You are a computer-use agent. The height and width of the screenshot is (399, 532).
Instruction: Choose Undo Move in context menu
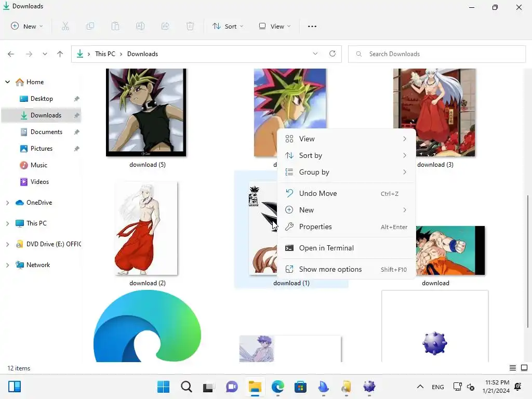pyautogui.click(x=347, y=193)
